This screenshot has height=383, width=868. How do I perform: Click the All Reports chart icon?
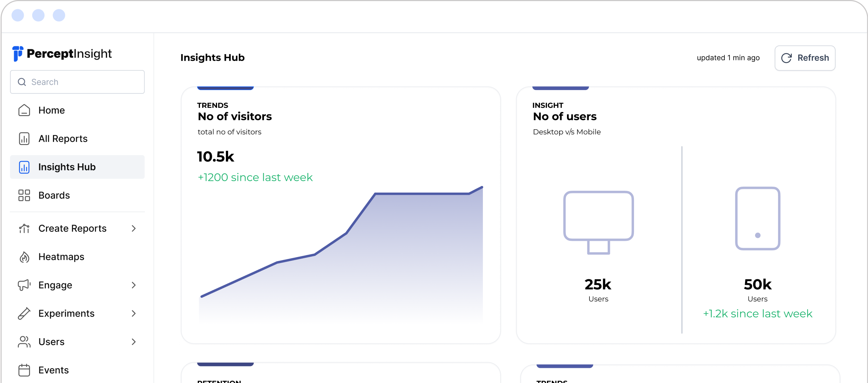pyautogui.click(x=24, y=139)
